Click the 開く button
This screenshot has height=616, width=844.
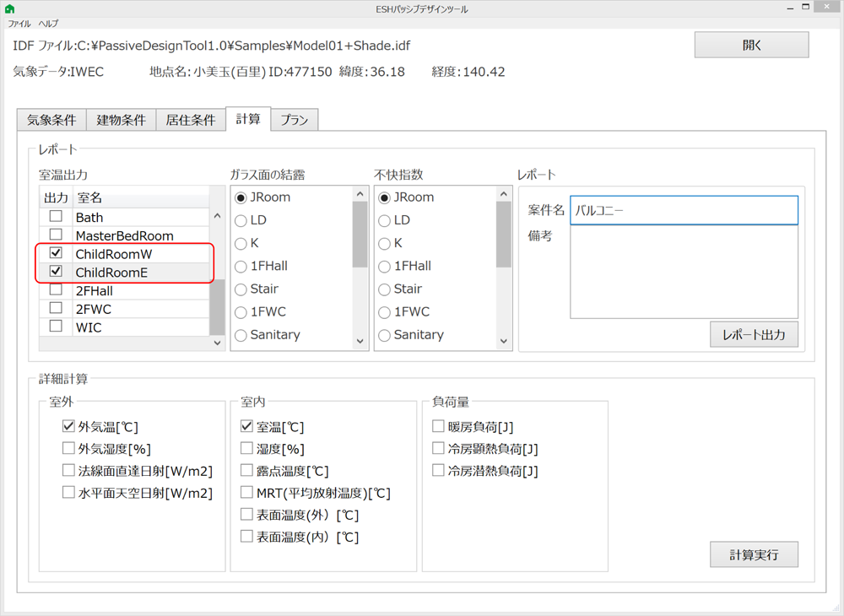click(x=751, y=46)
